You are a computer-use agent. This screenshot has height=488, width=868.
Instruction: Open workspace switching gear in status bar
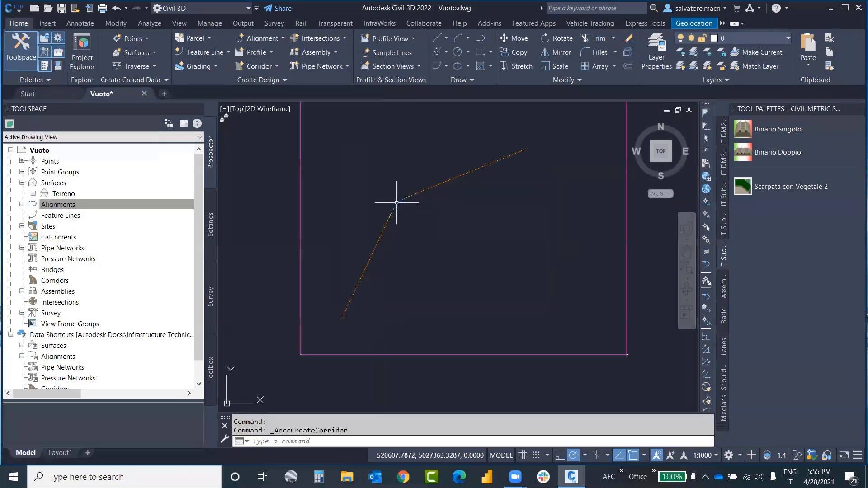click(729, 455)
